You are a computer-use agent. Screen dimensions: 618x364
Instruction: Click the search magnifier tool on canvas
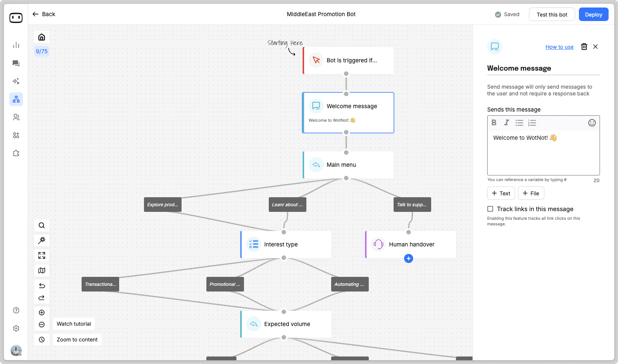point(42,225)
